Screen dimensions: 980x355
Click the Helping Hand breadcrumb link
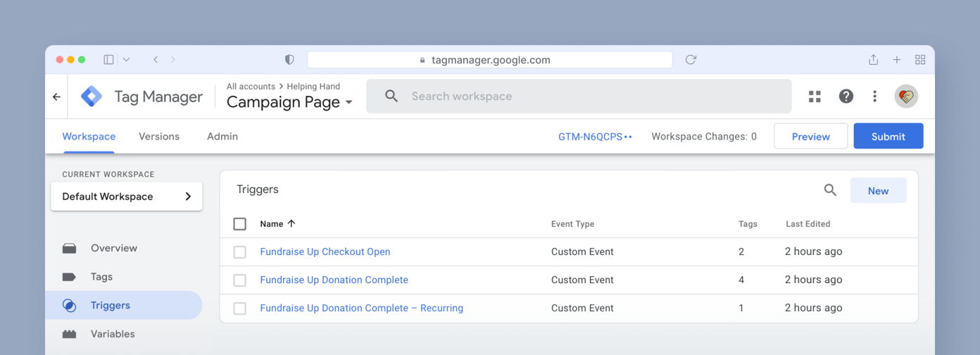click(313, 86)
